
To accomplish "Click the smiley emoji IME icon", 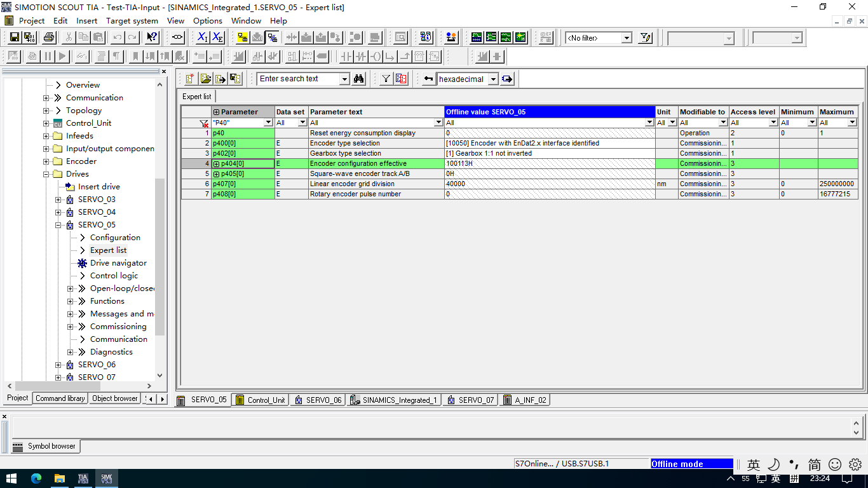I will [835, 464].
